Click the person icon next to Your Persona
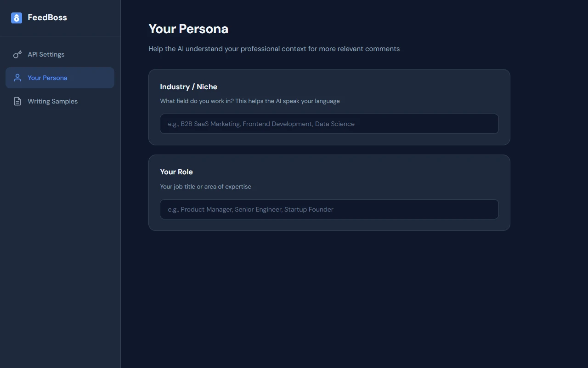The image size is (588, 368). pyautogui.click(x=17, y=78)
